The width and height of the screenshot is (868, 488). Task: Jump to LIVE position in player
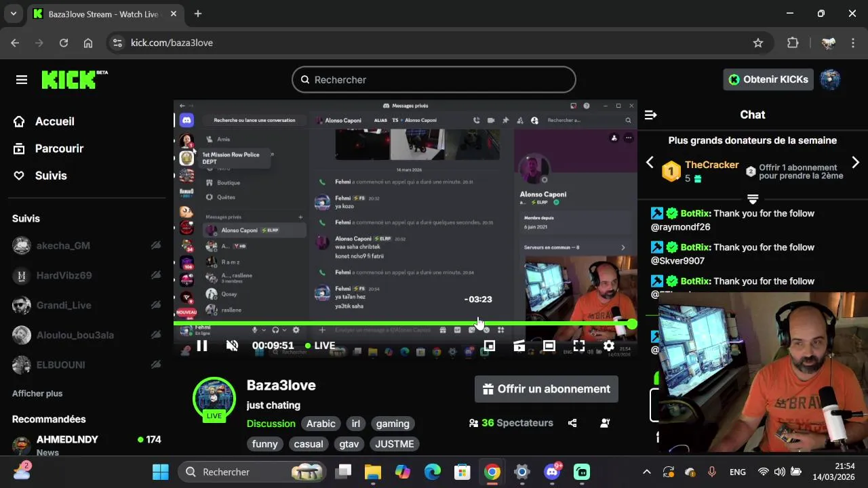pos(320,346)
